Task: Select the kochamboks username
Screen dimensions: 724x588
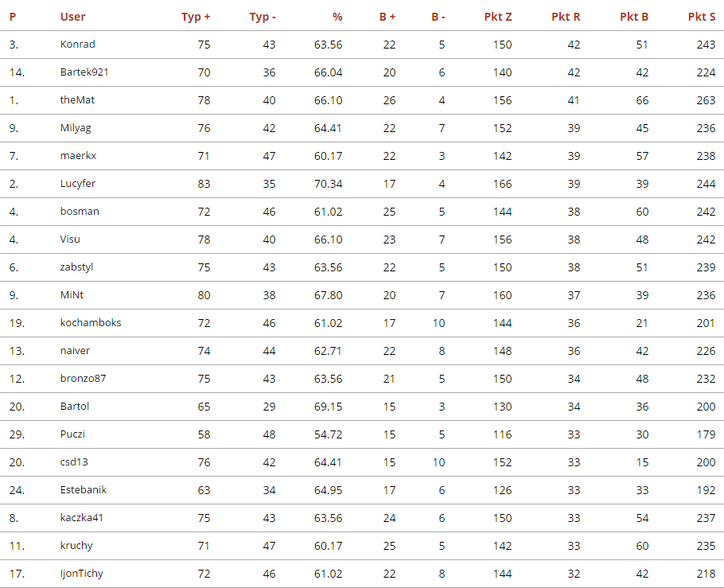Action: 91,323
